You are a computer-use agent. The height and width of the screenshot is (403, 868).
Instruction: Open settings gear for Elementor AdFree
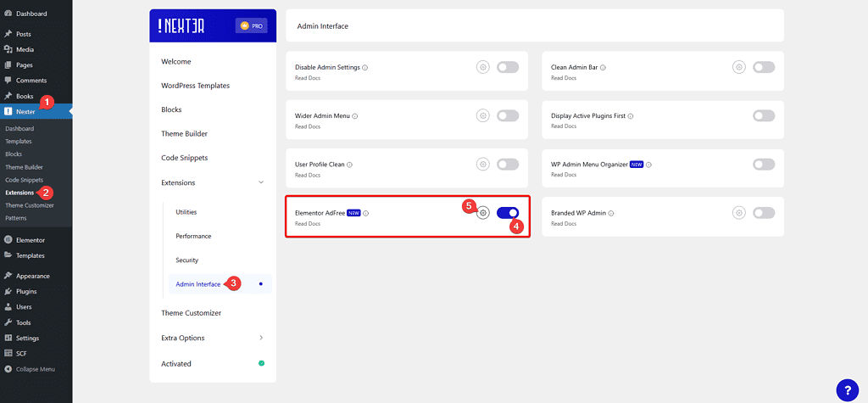(x=483, y=213)
